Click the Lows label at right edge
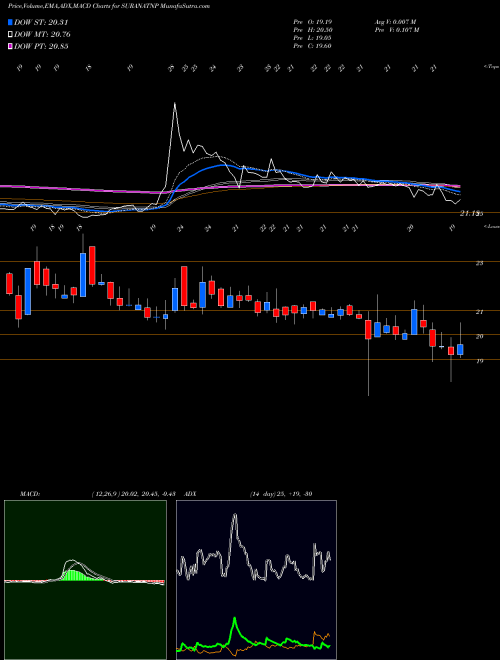 pos(492,226)
